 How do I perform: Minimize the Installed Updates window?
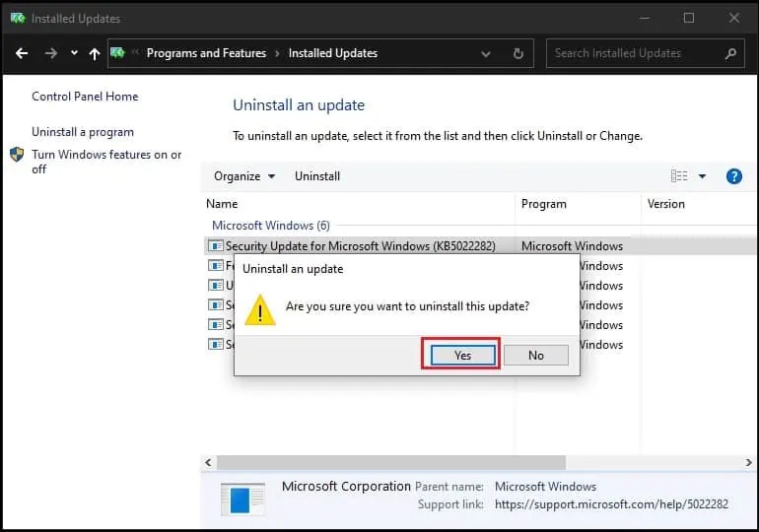point(645,18)
